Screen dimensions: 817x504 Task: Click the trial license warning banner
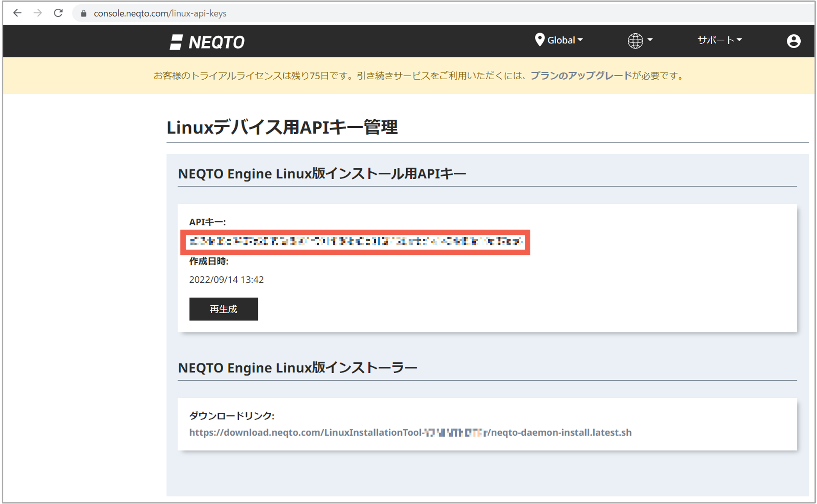tap(408, 75)
